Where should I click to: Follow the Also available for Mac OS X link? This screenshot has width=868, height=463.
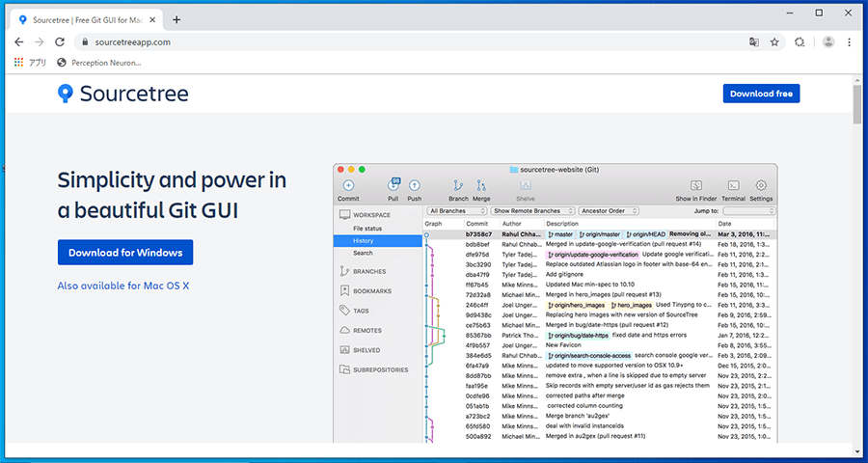click(x=123, y=286)
